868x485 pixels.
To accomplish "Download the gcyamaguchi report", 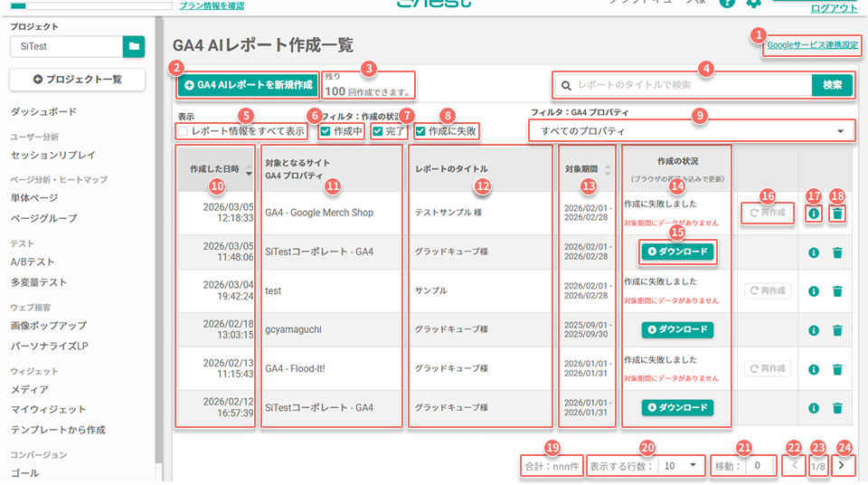I will pos(677,329).
